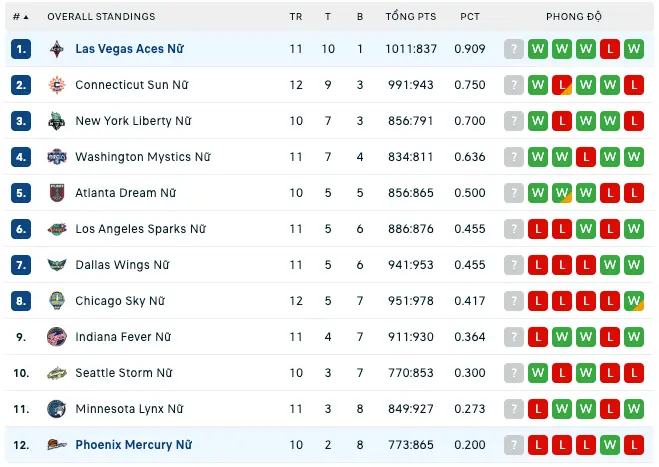Click the New York Liberty team logo
This screenshot has width=659, height=467.
pyautogui.click(x=56, y=121)
